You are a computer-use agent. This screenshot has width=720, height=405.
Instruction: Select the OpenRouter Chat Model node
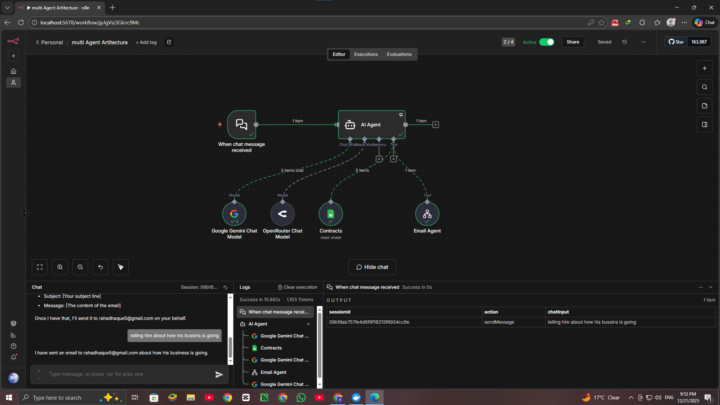[282, 213]
